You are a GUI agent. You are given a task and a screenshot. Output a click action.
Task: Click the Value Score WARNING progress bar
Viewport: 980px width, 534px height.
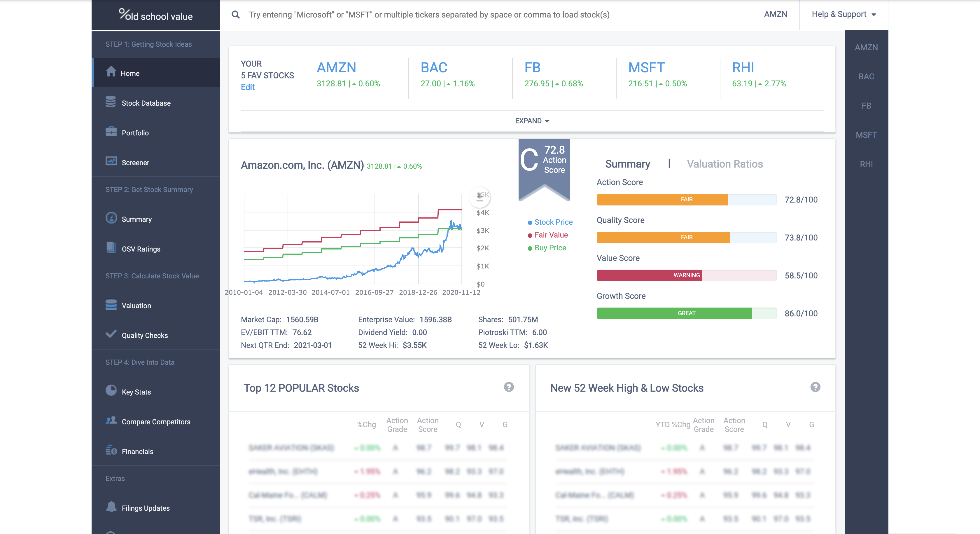pyautogui.click(x=686, y=275)
